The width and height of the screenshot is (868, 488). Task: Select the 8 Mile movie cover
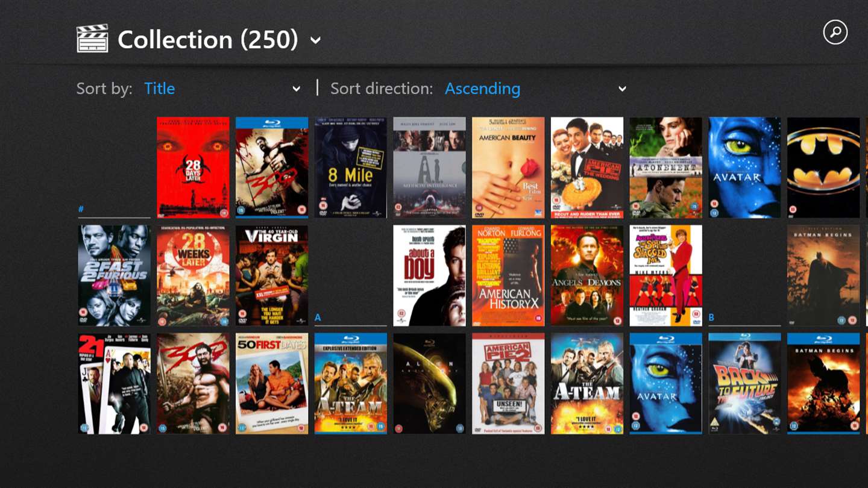(350, 167)
